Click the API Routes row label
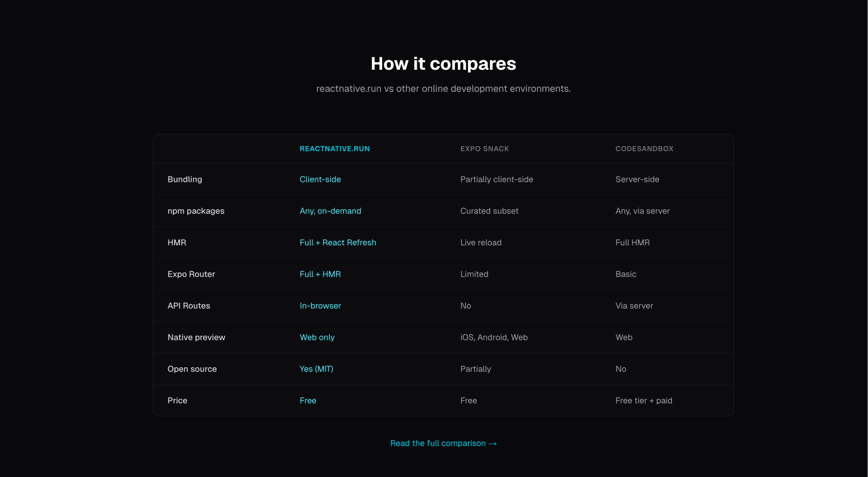 click(189, 305)
